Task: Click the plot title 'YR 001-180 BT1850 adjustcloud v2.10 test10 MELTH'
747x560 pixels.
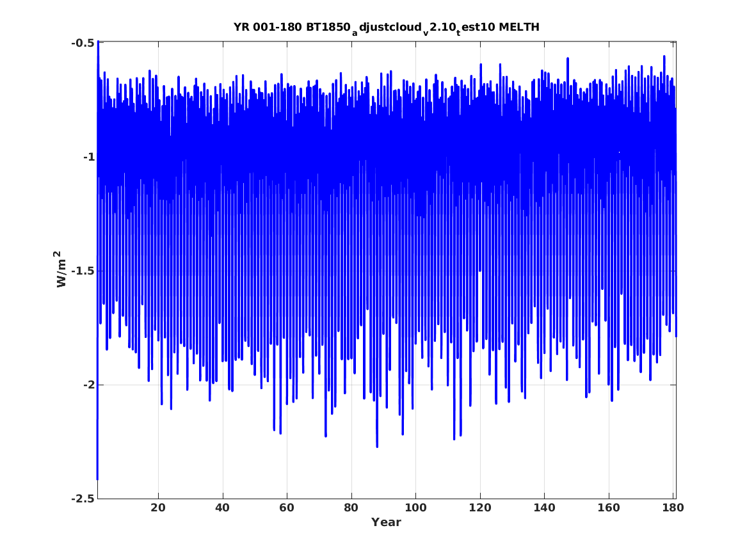Action: tap(387, 28)
